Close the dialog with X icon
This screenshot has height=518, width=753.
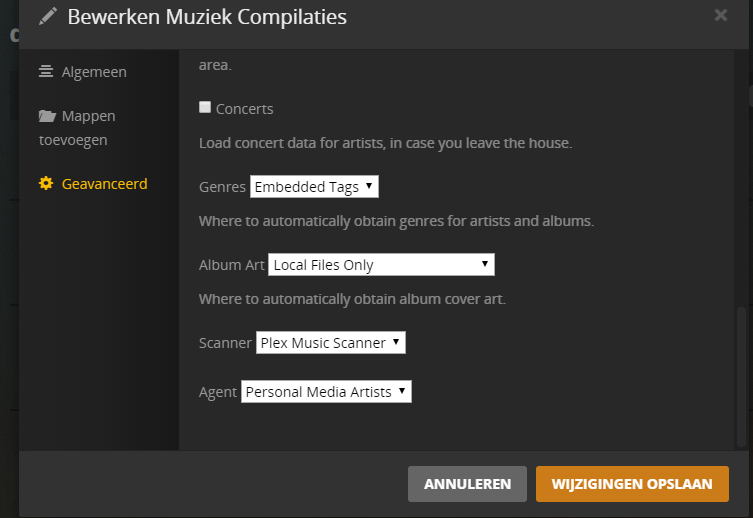point(721,15)
